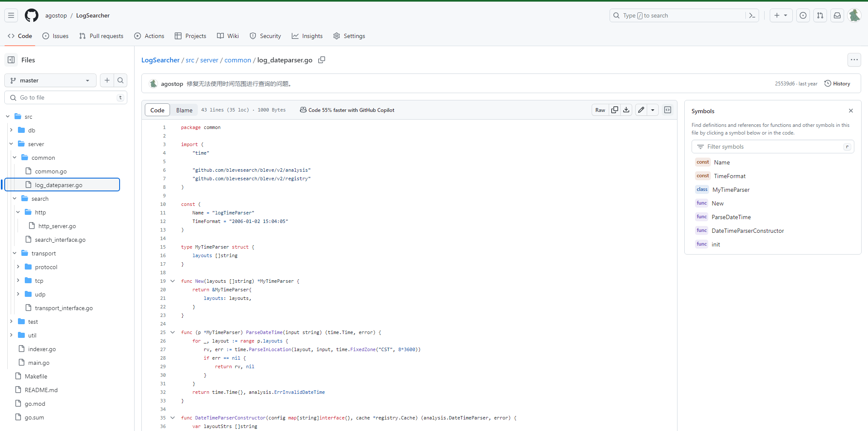Expand the test folder

pos(11,322)
